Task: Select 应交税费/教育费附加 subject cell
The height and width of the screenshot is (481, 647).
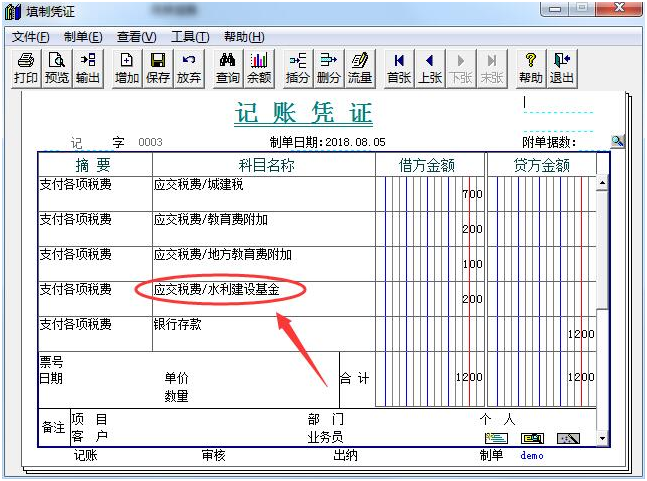Action: (x=264, y=229)
